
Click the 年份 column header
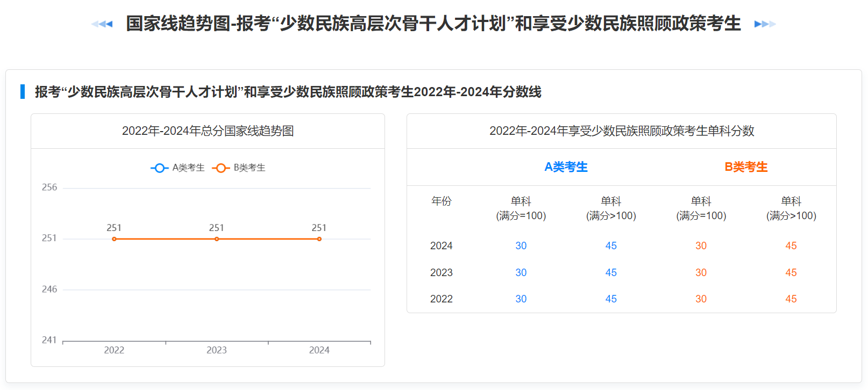tap(442, 201)
